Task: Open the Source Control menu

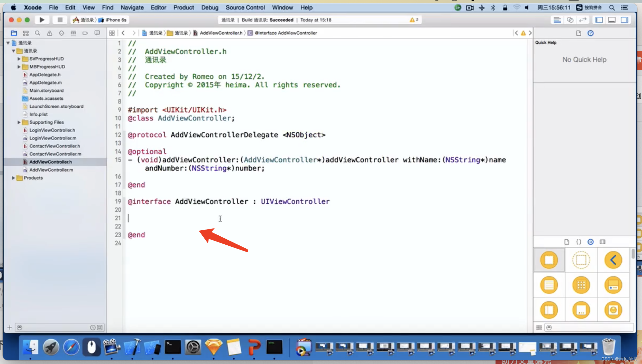Action: click(245, 7)
